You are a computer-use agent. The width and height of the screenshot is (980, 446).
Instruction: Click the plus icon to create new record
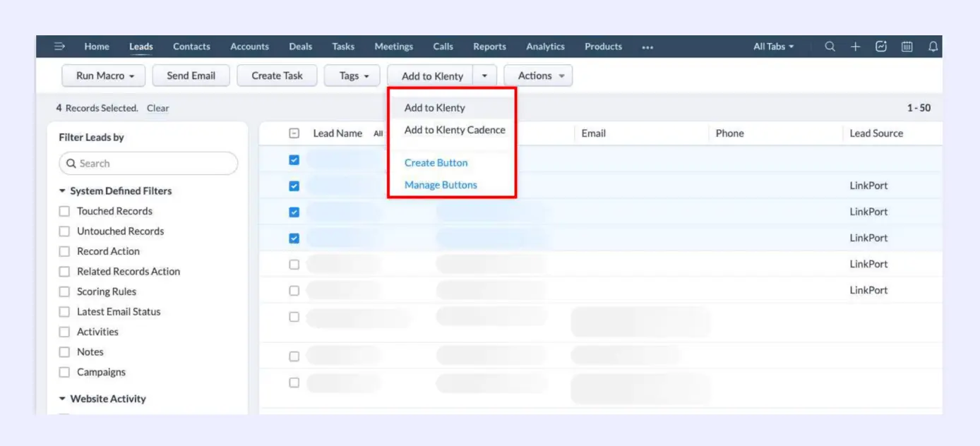pyautogui.click(x=855, y=47)
